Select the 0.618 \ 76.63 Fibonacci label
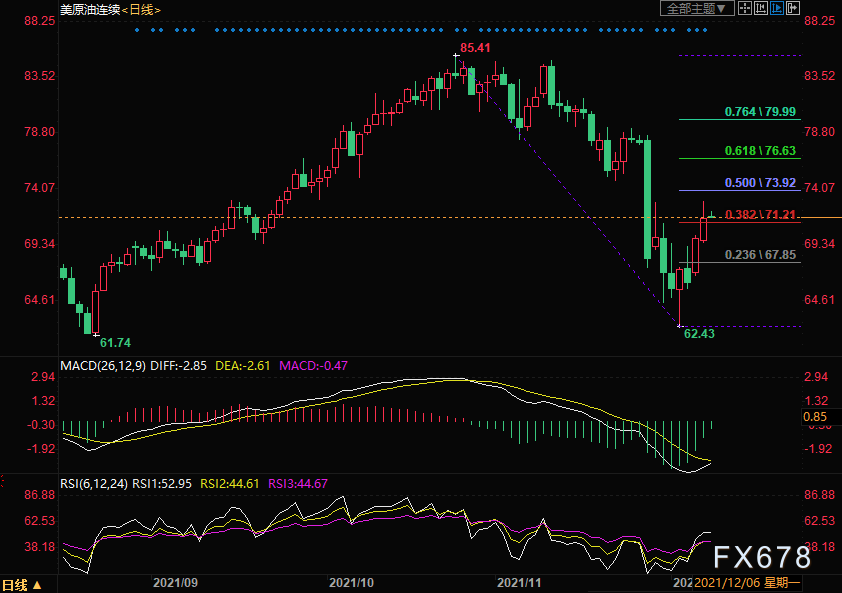 pos(760,151)
